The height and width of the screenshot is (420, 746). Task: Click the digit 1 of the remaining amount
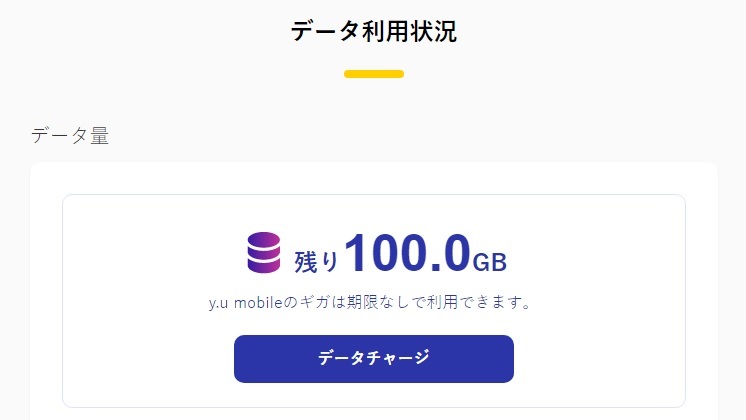(x=359, y=254)
